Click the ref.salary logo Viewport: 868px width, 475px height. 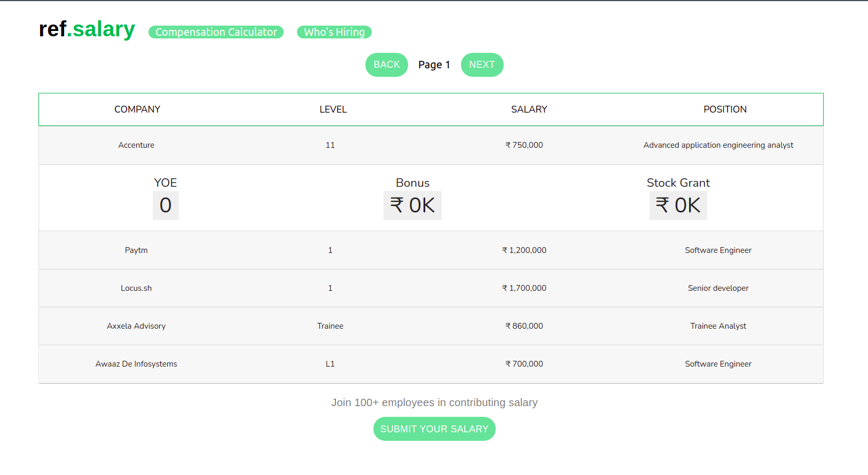[x=87, y=29]
